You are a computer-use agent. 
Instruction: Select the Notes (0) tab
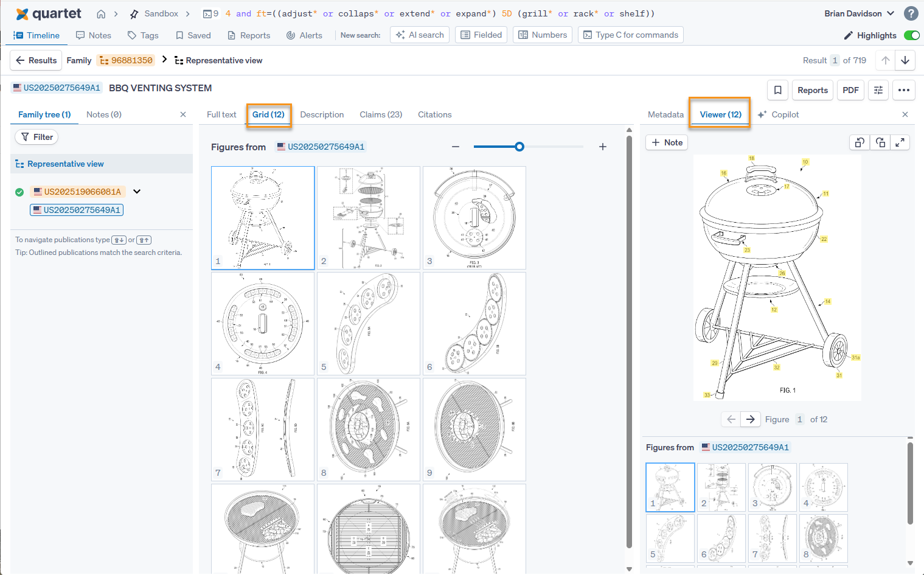(104, 114)
